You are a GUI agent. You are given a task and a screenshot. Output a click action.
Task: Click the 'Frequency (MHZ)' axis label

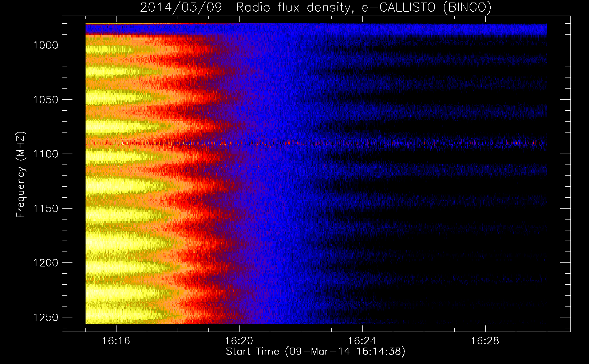click(21, 175)
